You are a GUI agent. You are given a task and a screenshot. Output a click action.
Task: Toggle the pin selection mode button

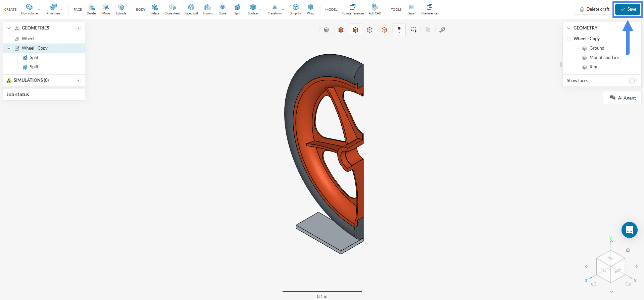point(399,30)
